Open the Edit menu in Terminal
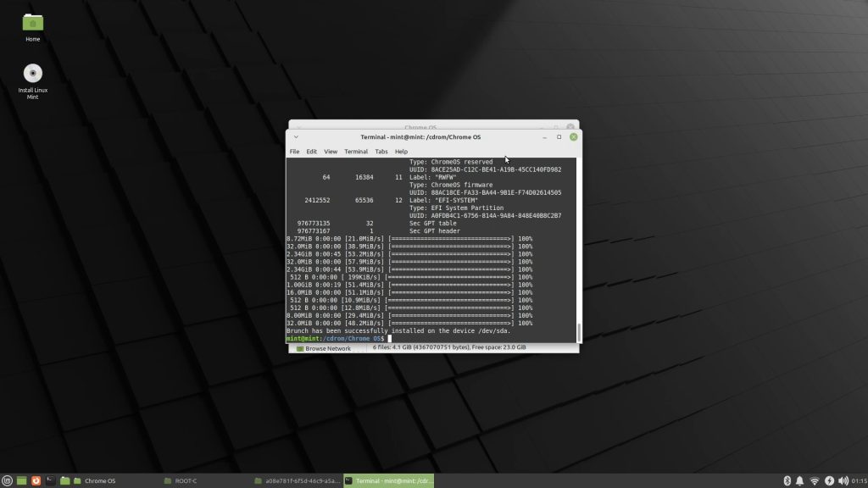The width and height of the screenshot is (868, 488). tap(312, 152)
